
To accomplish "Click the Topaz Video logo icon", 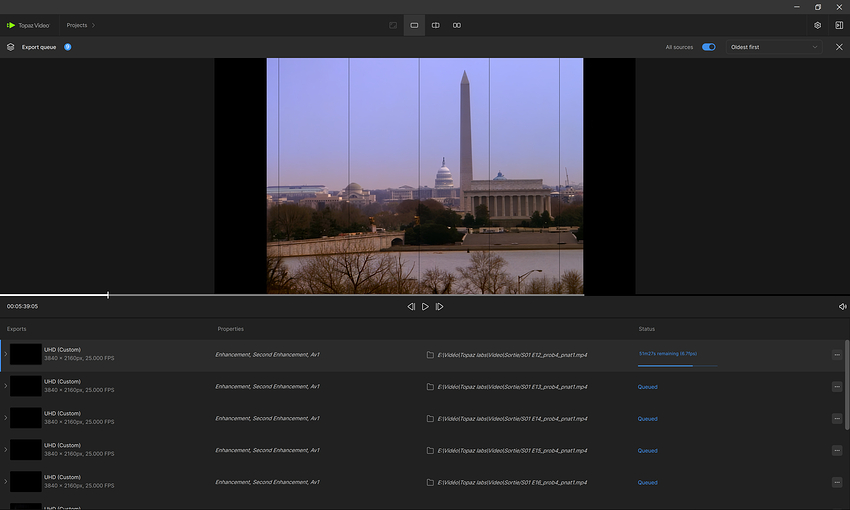I will pyautogui.click(x=11, y=25).
